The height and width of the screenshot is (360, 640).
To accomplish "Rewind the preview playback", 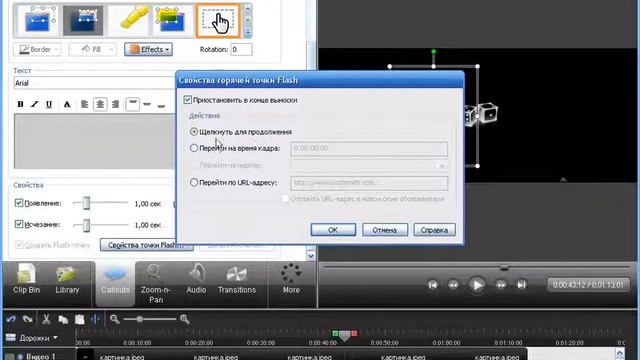I will [453, 285].
